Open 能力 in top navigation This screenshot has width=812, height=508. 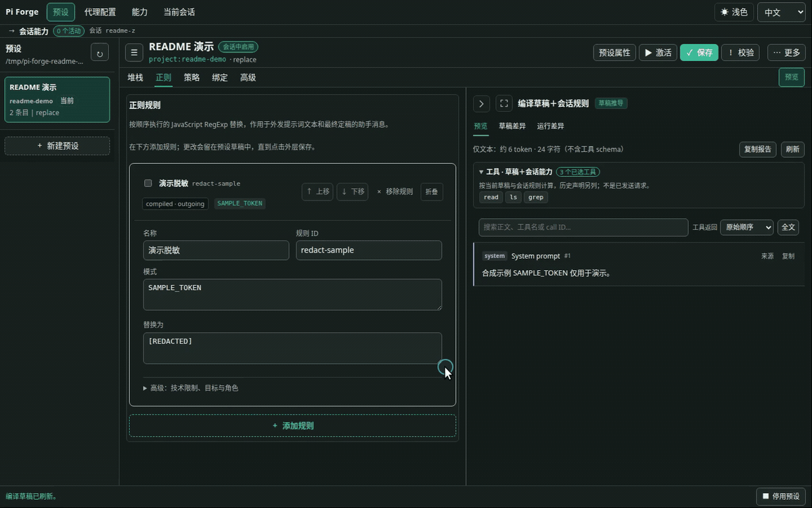pos(139,12)
